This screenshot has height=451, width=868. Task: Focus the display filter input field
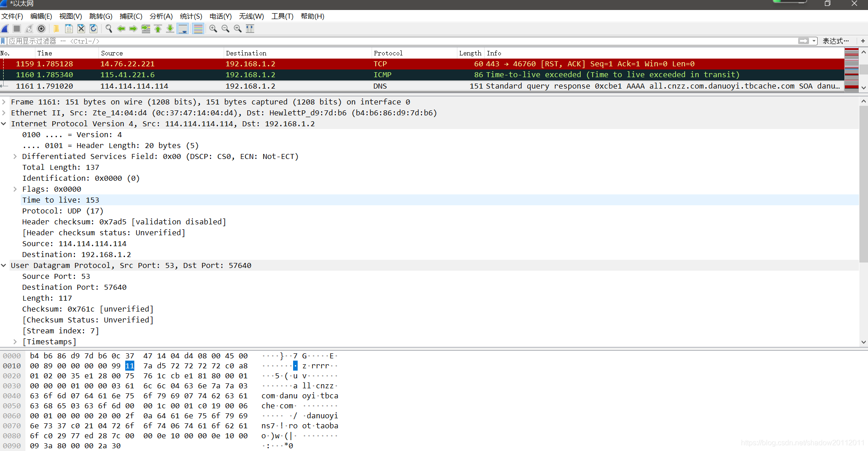click(x=402, y=41)
